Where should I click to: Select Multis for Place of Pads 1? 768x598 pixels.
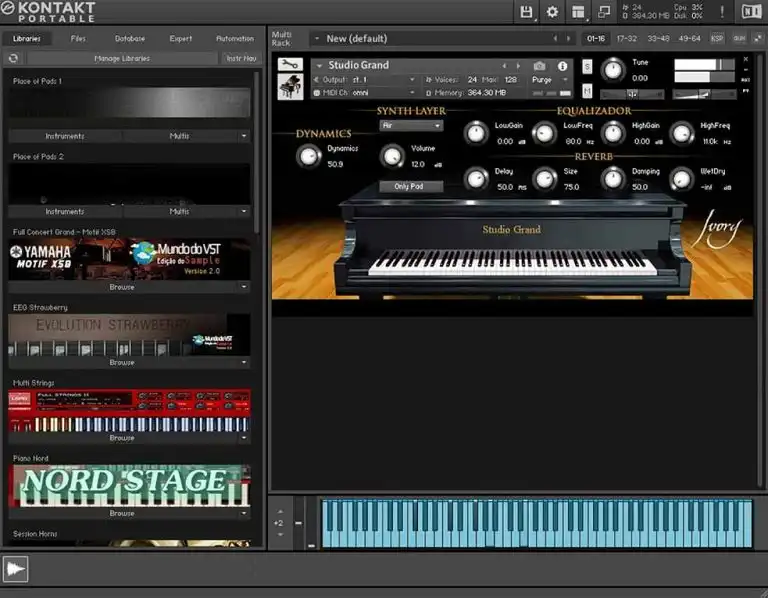(x=179, y=136)
